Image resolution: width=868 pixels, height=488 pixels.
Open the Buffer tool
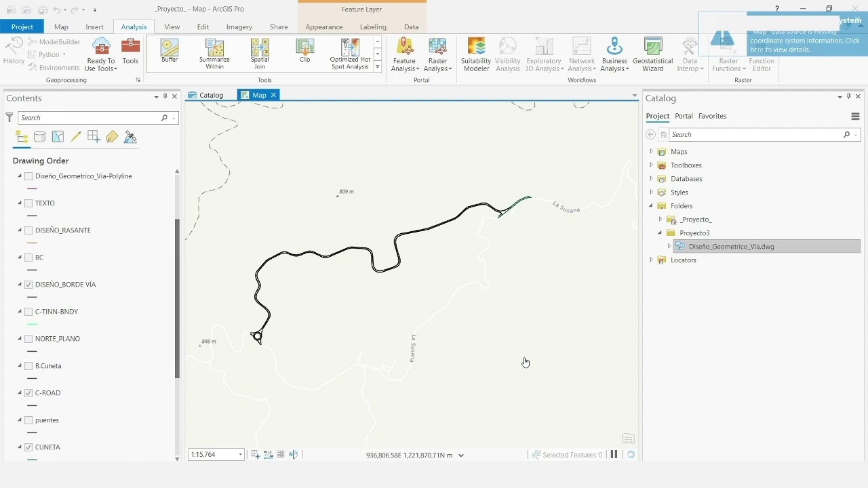[170, 52]
